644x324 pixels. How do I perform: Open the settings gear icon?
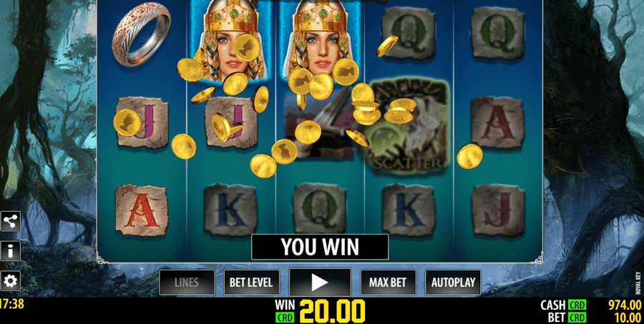pos(10,281)
